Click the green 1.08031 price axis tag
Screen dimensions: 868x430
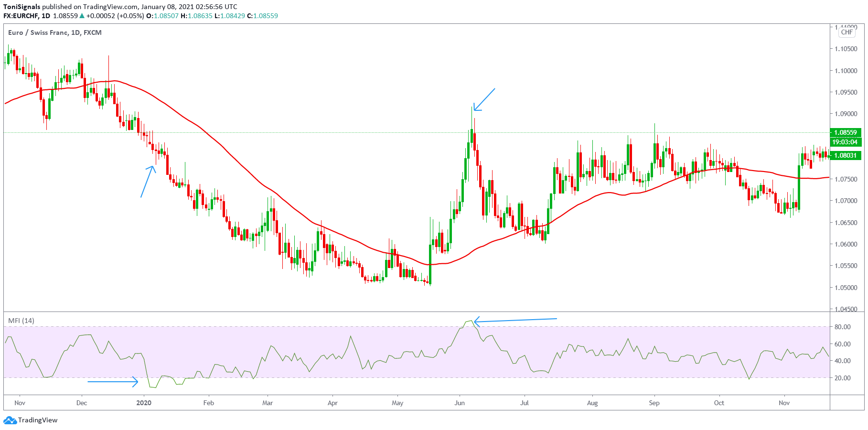coord(845,155)
